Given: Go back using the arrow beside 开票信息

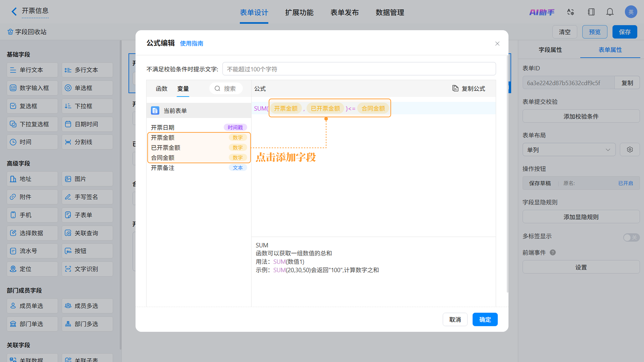Looking at the screenshot, I should (14, 11).
